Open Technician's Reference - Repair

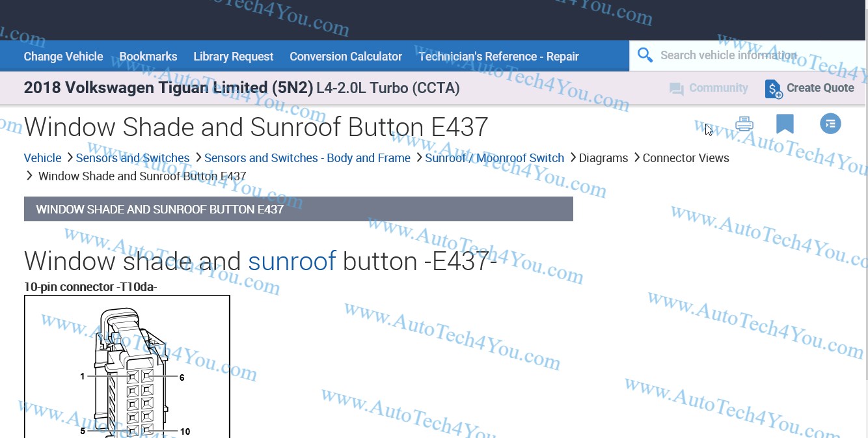point(498,57)
